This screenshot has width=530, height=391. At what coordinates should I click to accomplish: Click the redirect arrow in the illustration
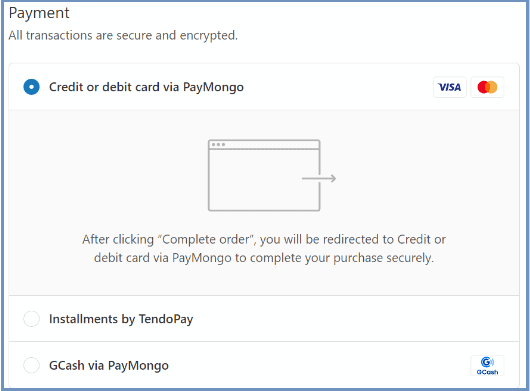(319, 178)
